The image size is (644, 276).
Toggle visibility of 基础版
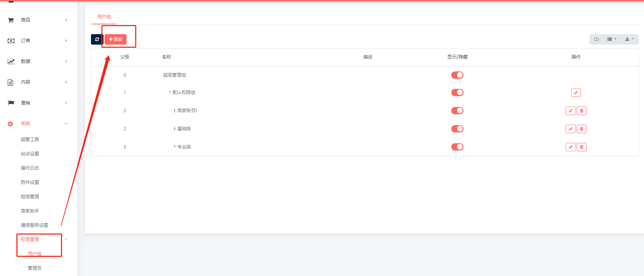(x=457, y=129)
